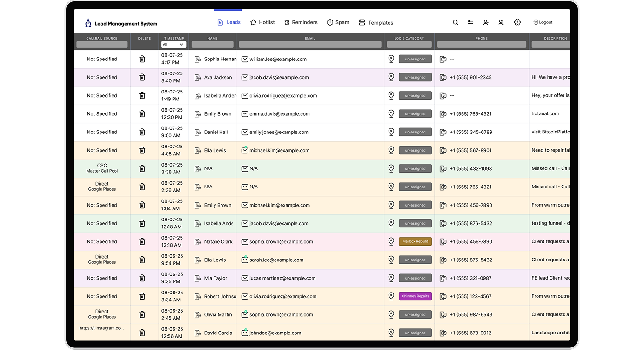The image size is (644, 360).
Task: Go to the Reminders tab
Action: coord(301,22)
